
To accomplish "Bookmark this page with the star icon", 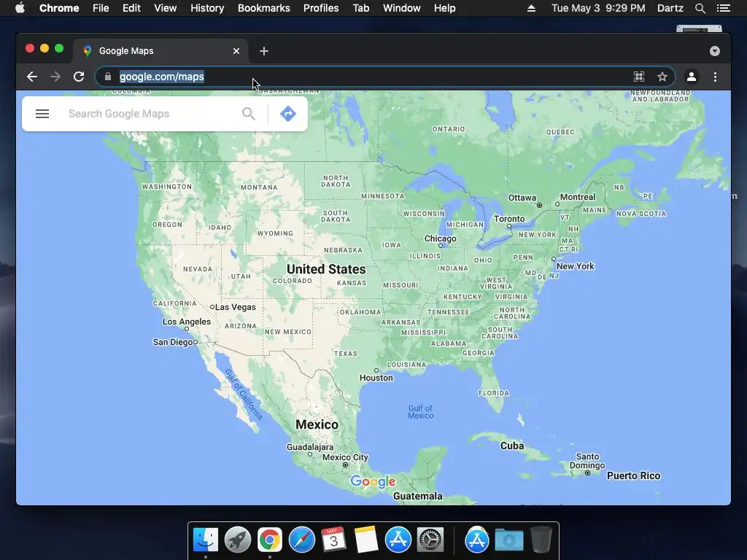I will (x=662, y=77).
